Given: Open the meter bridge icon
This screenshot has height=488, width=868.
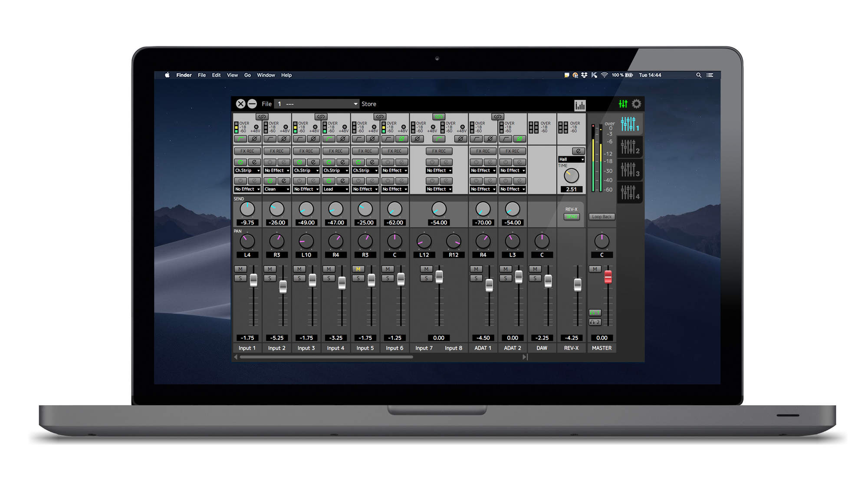Looking at the screenshot, I should click(x=579, y=105).
